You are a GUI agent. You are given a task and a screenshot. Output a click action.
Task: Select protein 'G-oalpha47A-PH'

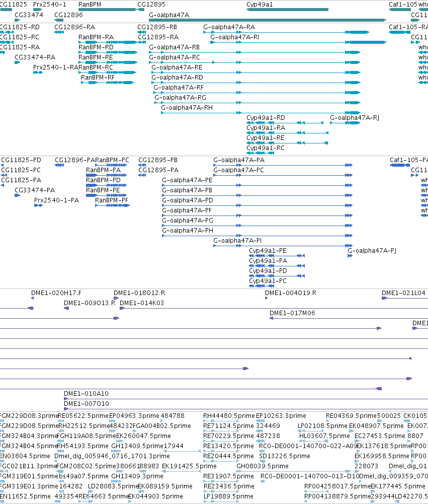click(x=188, y=231)
